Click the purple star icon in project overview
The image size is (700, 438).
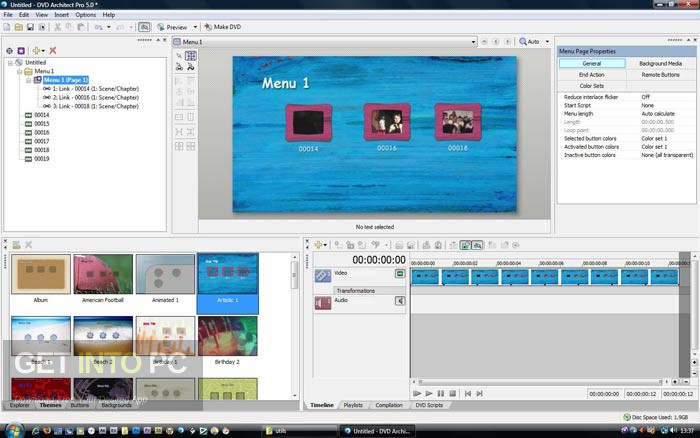(21, 50)
